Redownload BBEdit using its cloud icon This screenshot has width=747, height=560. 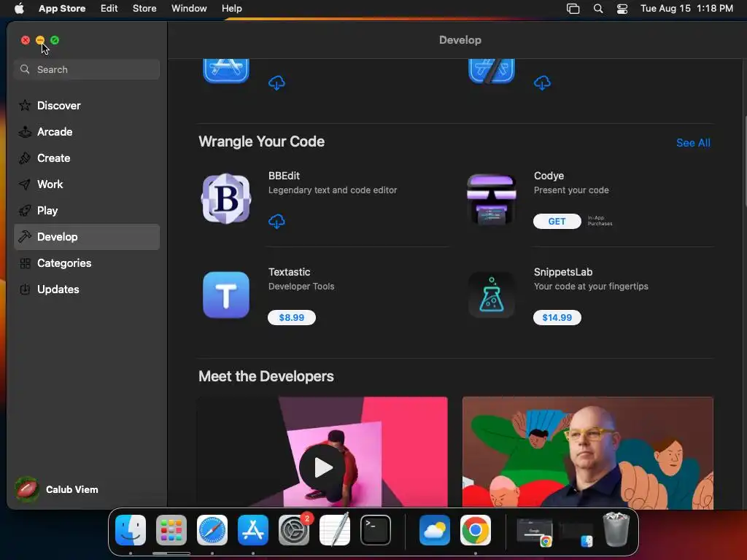coord(276,222)
